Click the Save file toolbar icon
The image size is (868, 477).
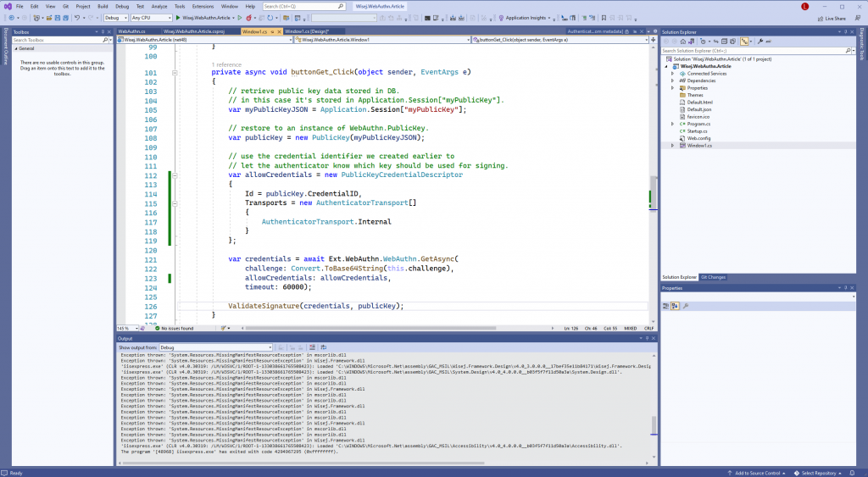(x=58, y=18)
